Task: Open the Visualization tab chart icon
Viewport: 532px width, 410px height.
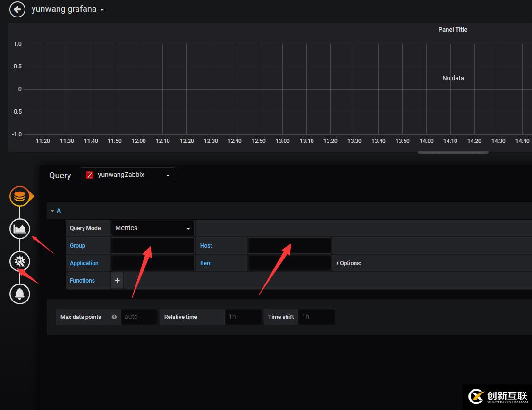Action: pos(20,228)
